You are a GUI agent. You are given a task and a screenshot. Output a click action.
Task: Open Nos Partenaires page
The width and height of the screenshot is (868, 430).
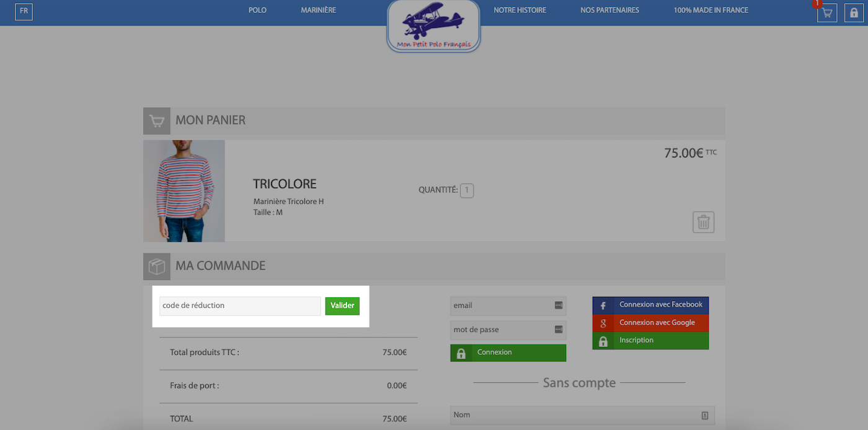click(609, 11)
